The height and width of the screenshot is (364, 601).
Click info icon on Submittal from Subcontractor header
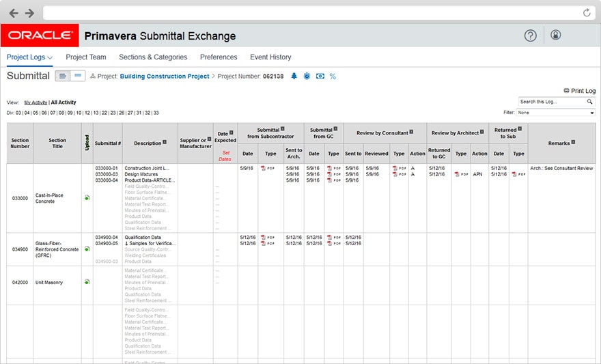283,129
